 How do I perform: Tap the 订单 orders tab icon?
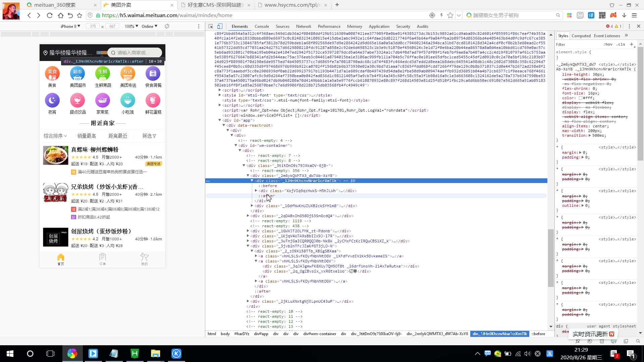coord(103,259)
